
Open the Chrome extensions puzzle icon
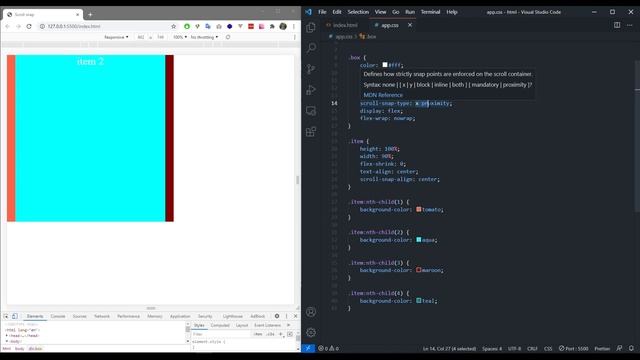272,26
